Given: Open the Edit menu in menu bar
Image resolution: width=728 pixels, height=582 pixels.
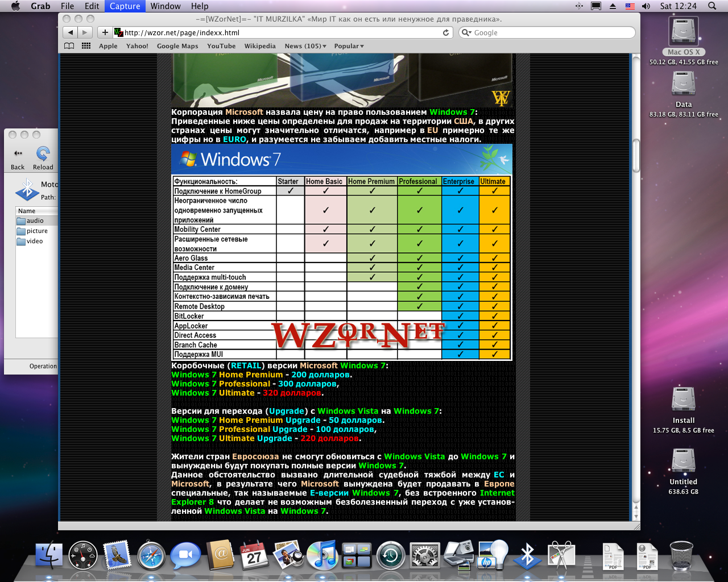Looking at the screenshot, I should [x=92, y=6].
